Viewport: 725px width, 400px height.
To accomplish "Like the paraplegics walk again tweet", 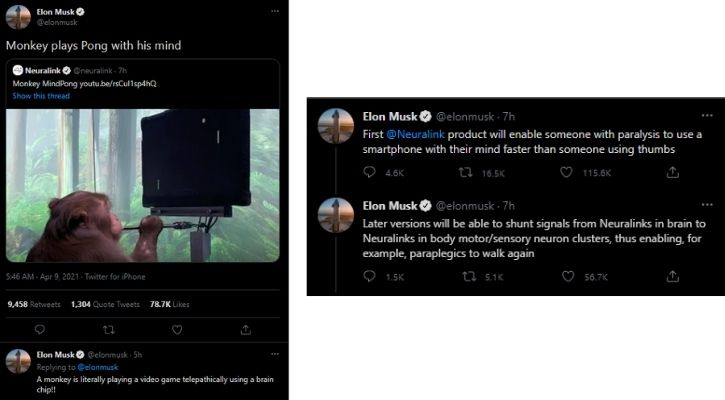I will pyautogui.click(x=568, y=276).
